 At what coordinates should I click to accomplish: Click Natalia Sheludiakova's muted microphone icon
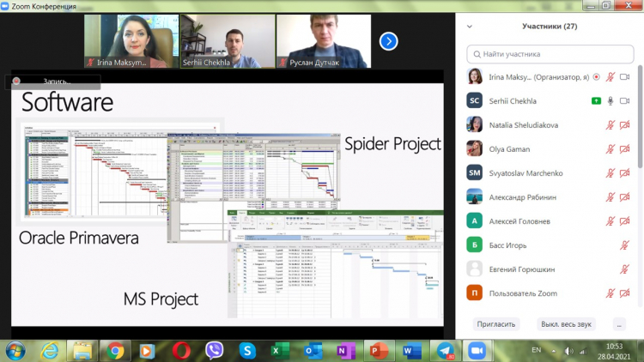tap(611, 124)
